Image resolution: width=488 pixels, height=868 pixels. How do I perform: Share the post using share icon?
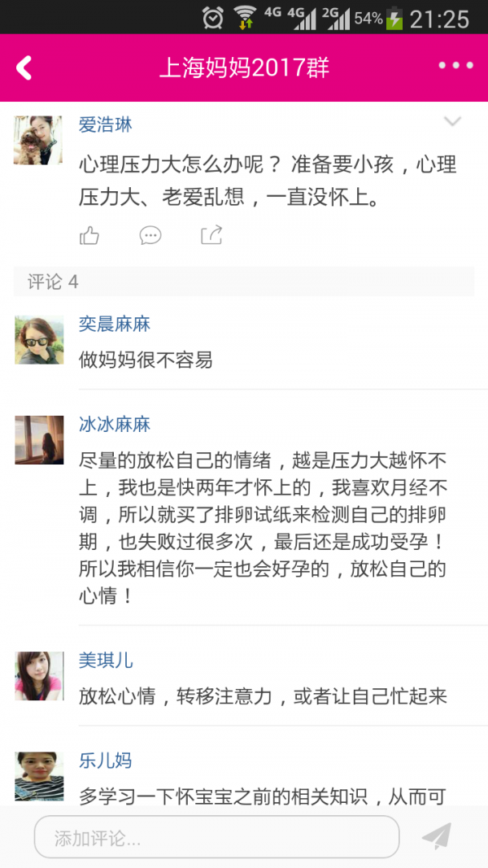211,236
